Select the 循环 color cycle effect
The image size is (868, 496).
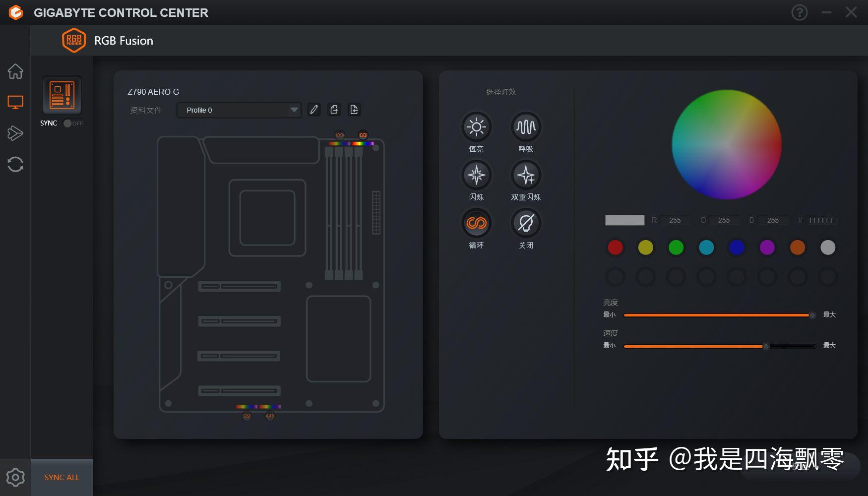pyautogui.click(x=477, y=223)
